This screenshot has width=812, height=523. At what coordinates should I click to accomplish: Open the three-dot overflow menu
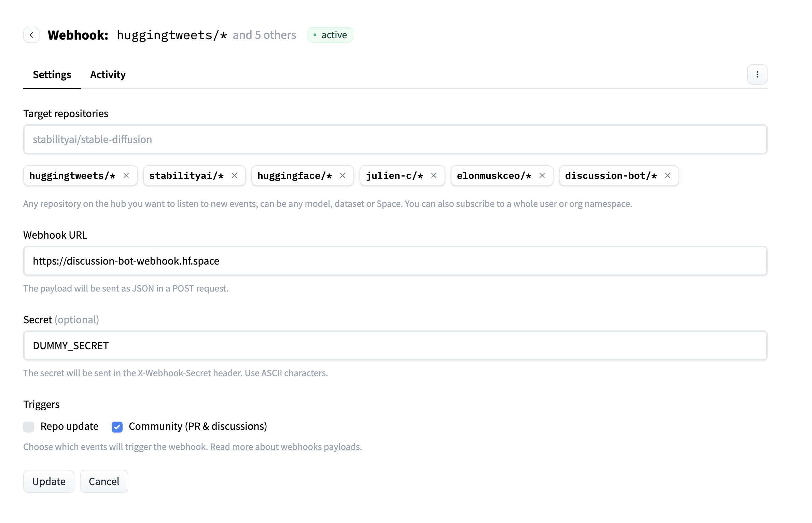click(757, 74)
